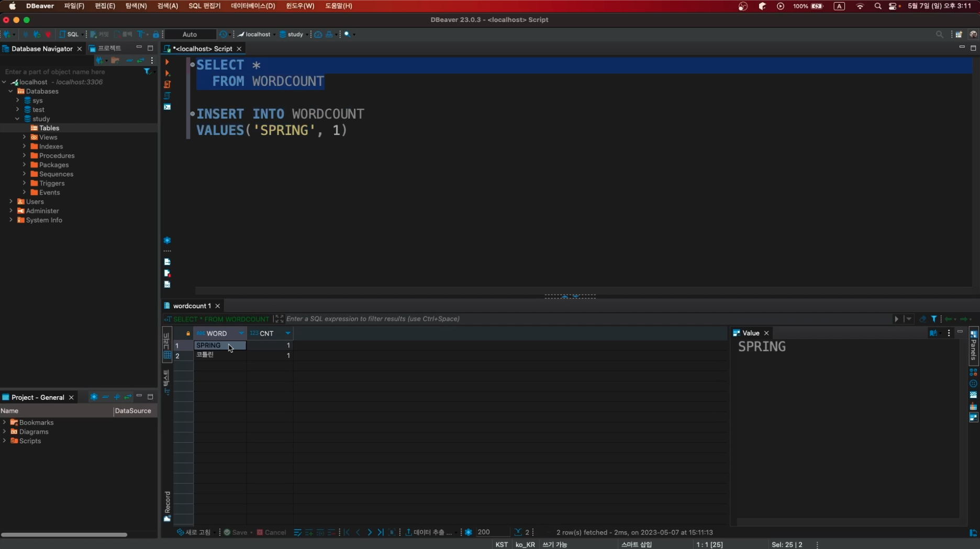Expand the Users node
Image resolution: width=980 pixels, height=549 pixels.
(x=10, y=201)
